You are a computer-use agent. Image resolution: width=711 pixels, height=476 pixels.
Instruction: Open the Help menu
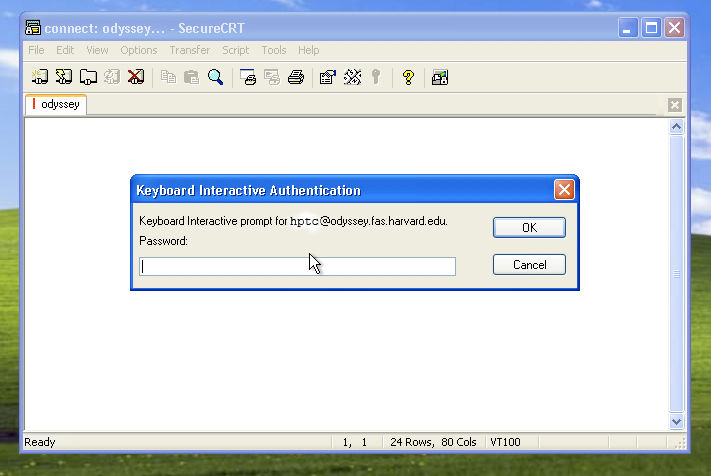pyautogui.click(x=308, y=50)
